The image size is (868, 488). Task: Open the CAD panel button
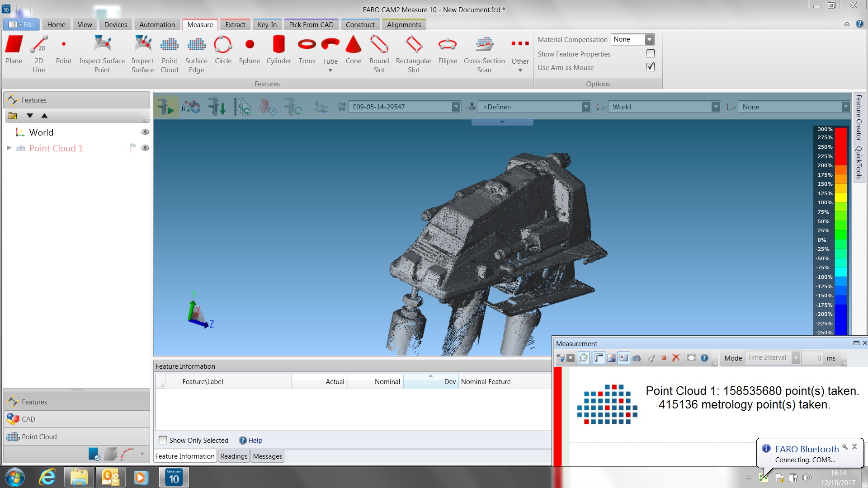[77, 419]
